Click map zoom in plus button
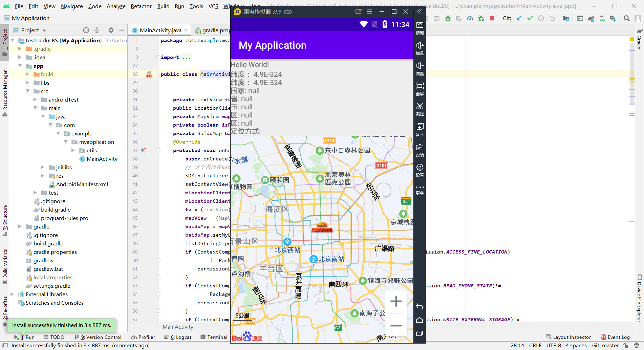 tap(396, 301)
